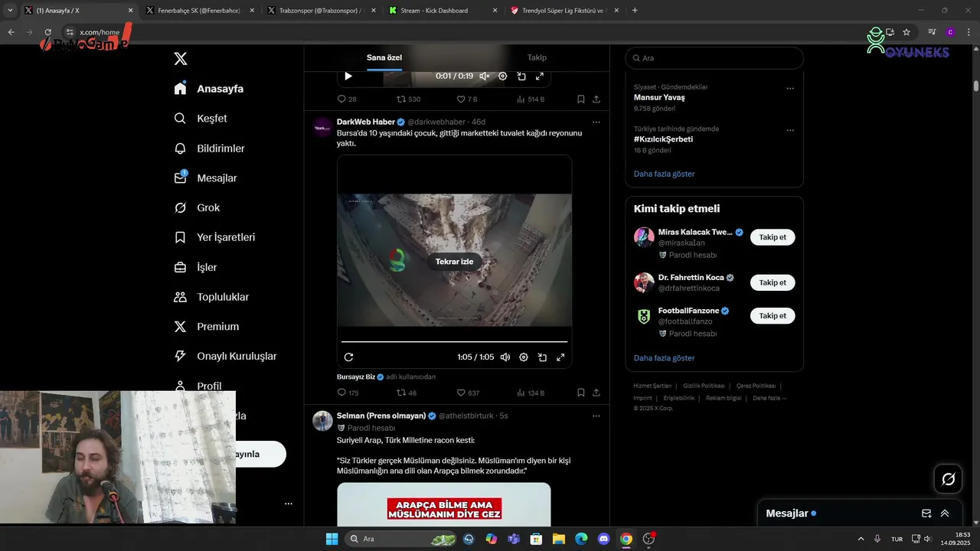Switch to Sana özel tab

384,57
